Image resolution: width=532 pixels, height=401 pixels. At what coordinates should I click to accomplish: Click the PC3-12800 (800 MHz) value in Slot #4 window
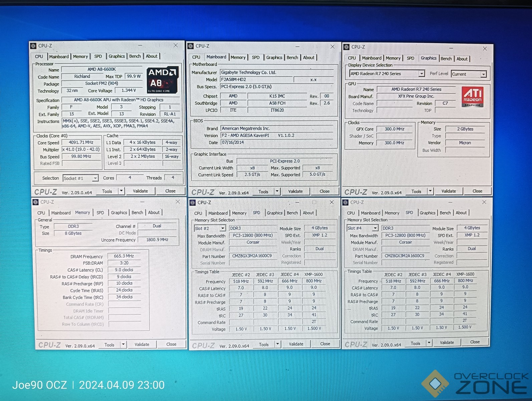[405, 235]
